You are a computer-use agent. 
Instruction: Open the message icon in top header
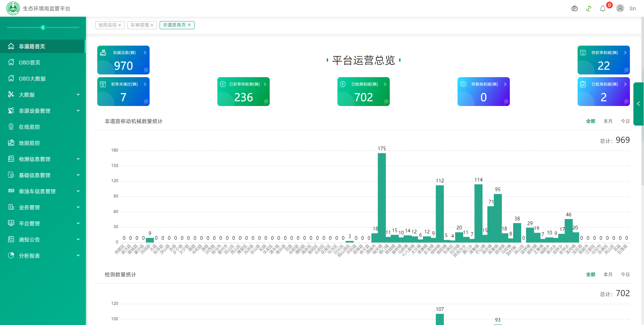coord(575,8)
